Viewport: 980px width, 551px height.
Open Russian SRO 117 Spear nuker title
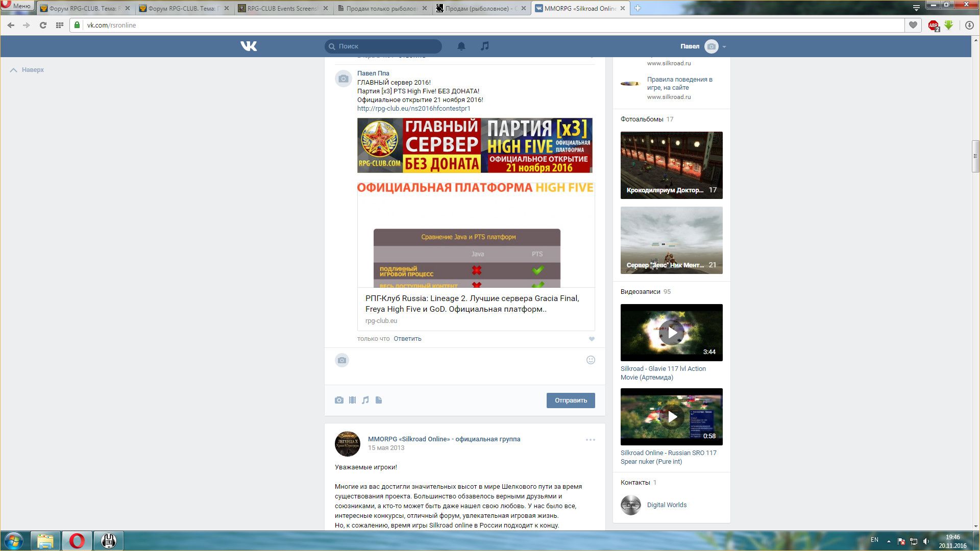point(669,457)
